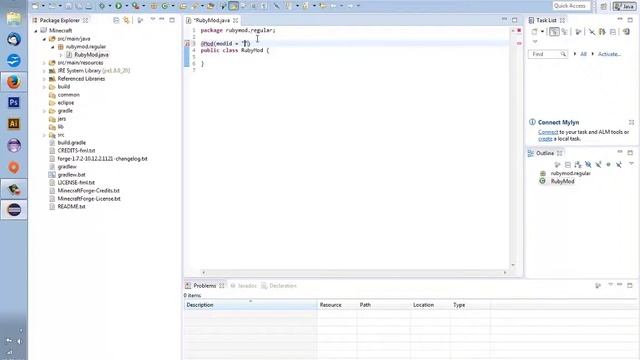Collapse the rubymod.regular package
The image size is (640, 360).
tap(53, 47)
